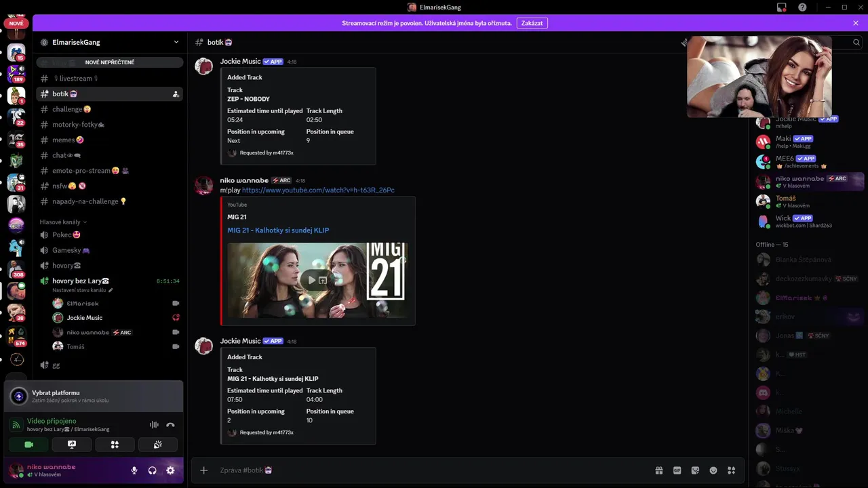Viewport: 868px width, 488px height.
Task: Join gg voice channel
Action: pos(110,365)
